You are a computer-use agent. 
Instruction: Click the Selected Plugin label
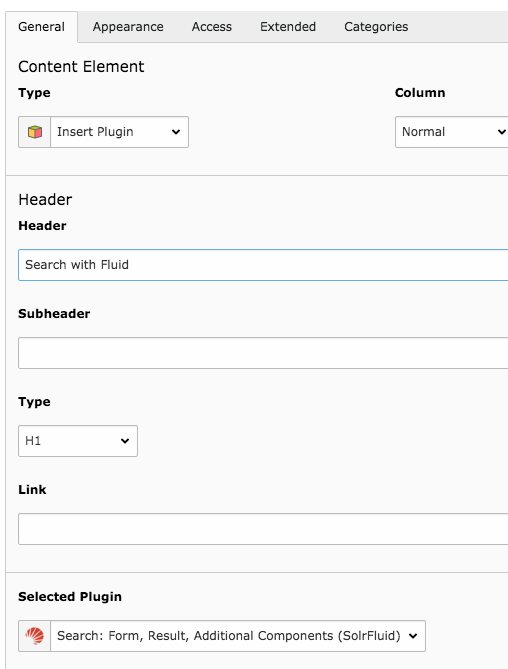pos(70,596)
